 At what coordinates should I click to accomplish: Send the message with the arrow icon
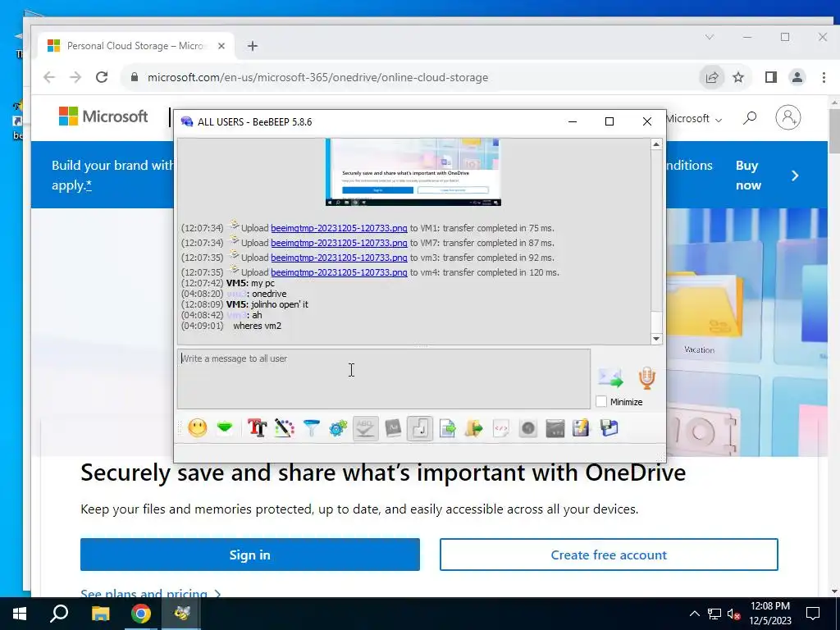tap(610, 377)
